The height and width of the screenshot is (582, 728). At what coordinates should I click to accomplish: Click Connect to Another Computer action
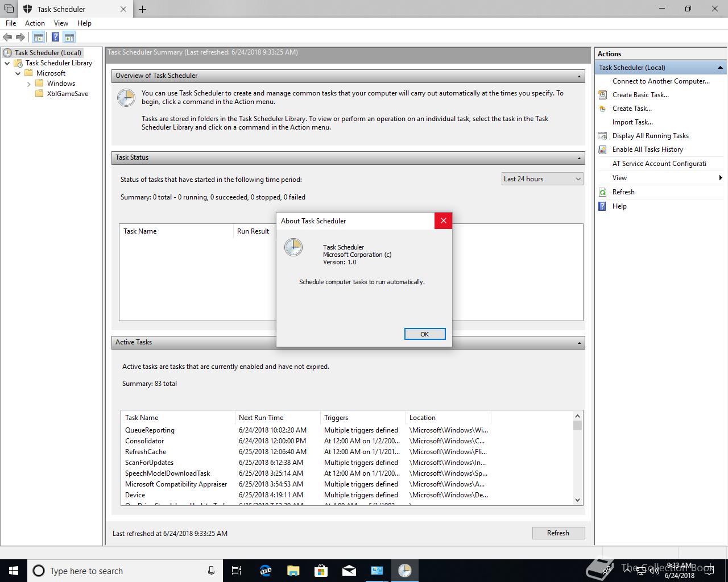tap(661, 81)
